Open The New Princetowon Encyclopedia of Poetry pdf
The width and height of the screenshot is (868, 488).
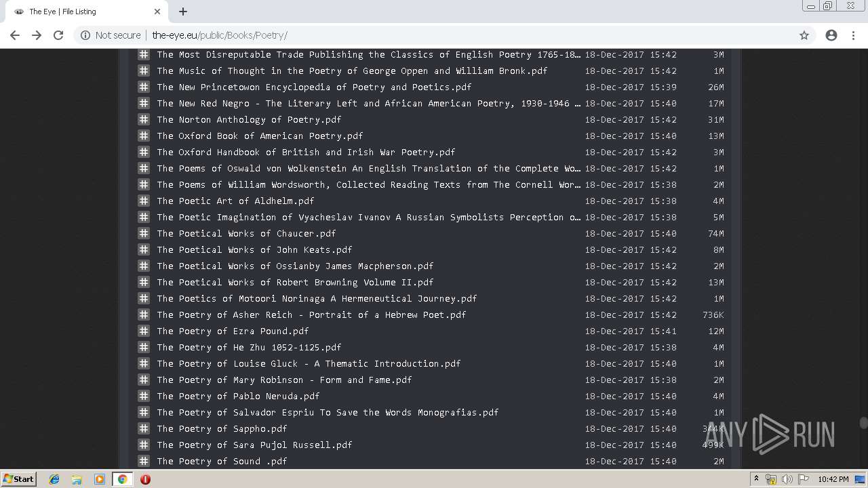tap(314, 87)
